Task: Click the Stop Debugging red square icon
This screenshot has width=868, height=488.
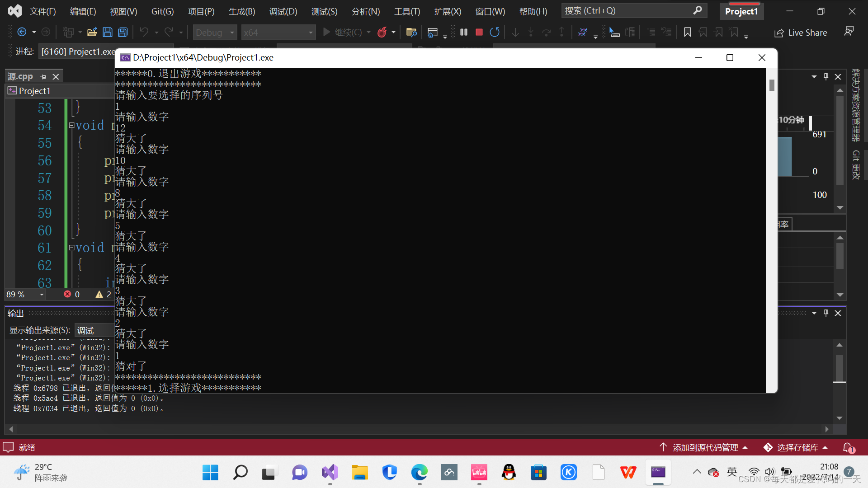Action: pos(479,32)
